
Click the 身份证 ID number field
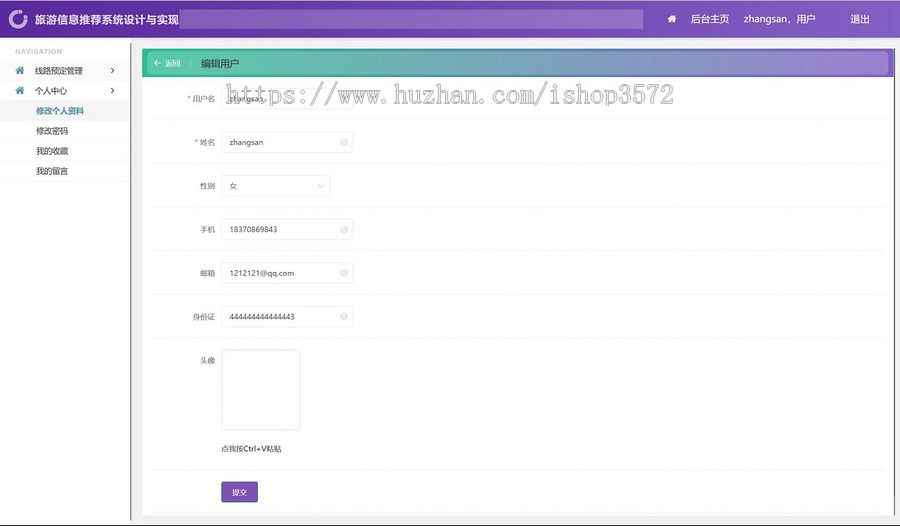(x=287, y=317)
